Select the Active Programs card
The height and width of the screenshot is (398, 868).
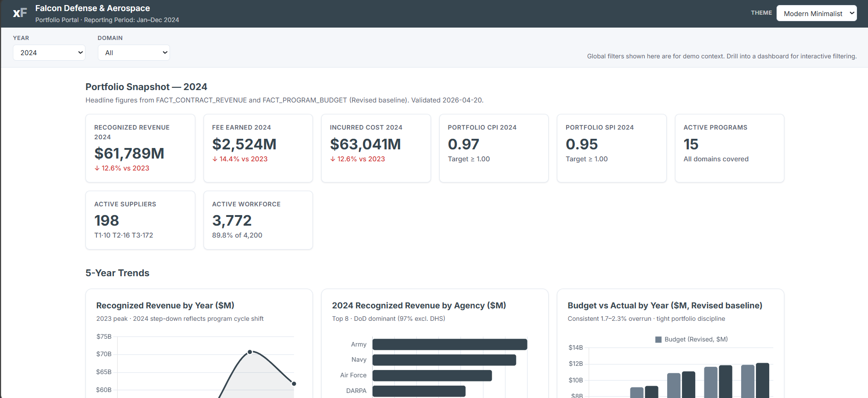pos(730,148)
